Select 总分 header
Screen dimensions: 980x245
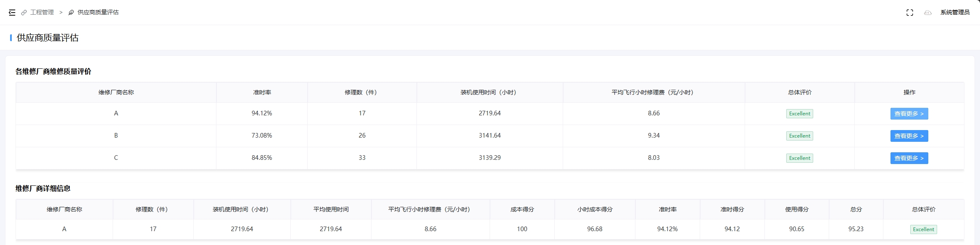click(856, 209)
